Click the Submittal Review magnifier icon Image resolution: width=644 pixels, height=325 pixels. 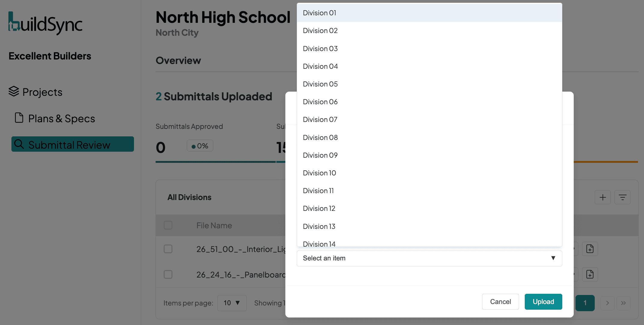(x=19, y=144)
